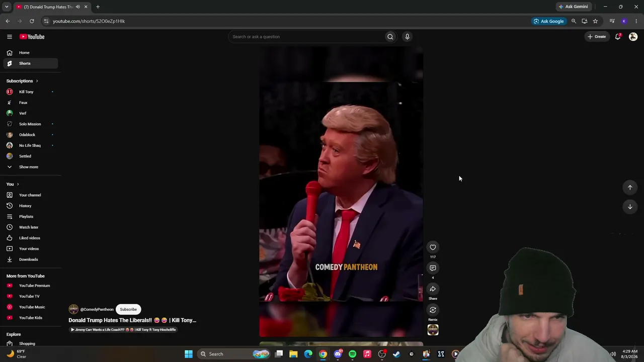The image size is (644, 362).
Task: Open the tab search dropdown
Action: (x=7, y=7)
